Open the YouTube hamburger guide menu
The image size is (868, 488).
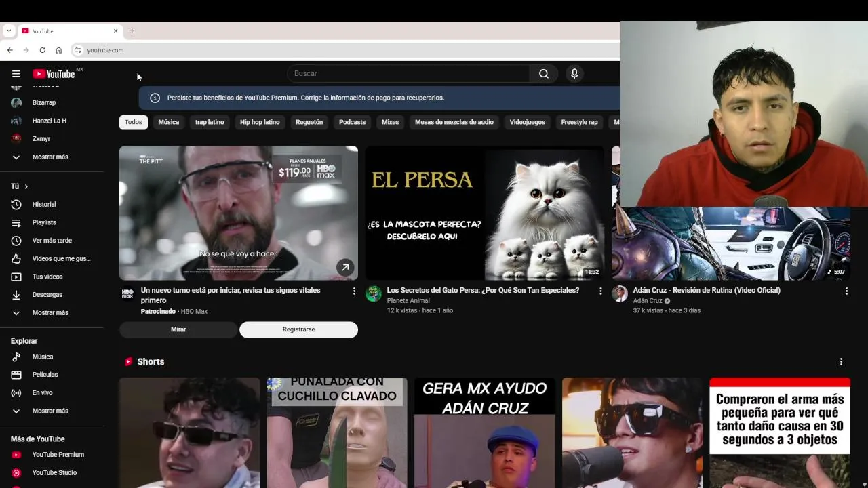coord(16,74)
